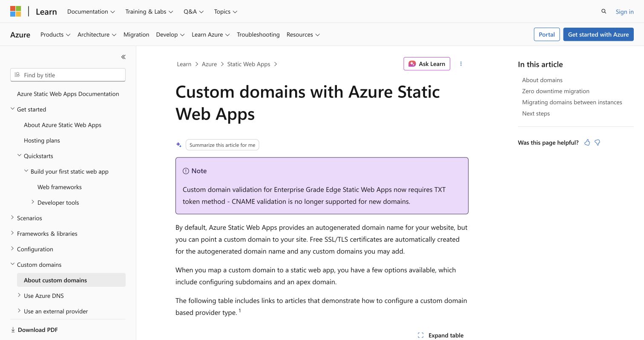644x340 pixels.
Task: Open the Learn Azure dropdown
Action: 211,34
